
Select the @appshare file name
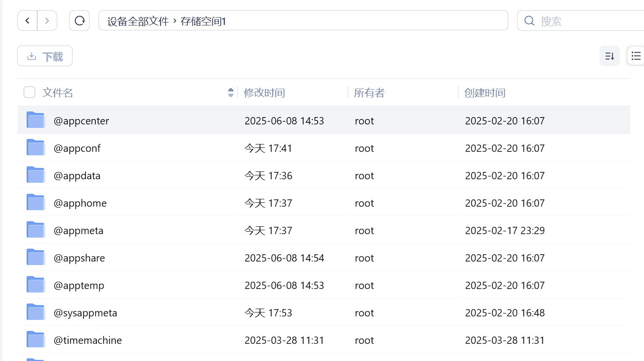(79, 258)
